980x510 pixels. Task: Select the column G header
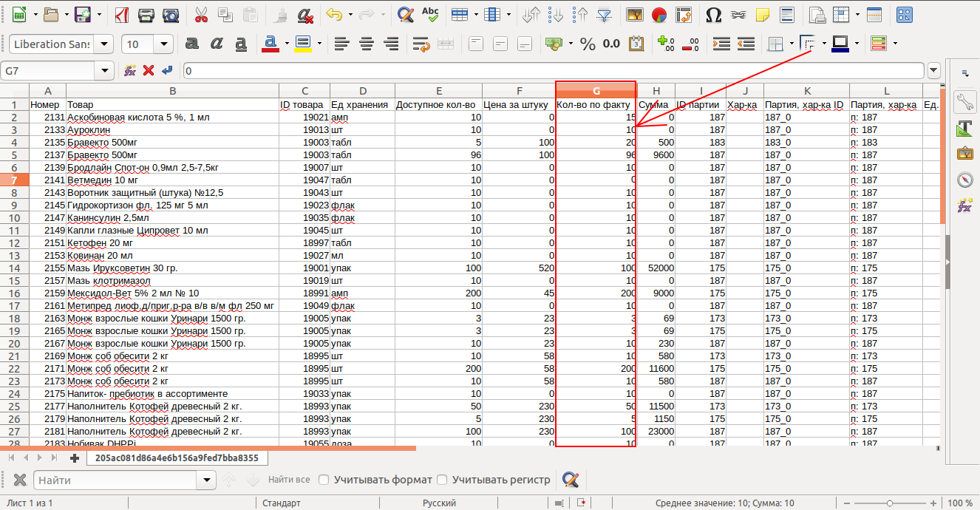[596, 91]
